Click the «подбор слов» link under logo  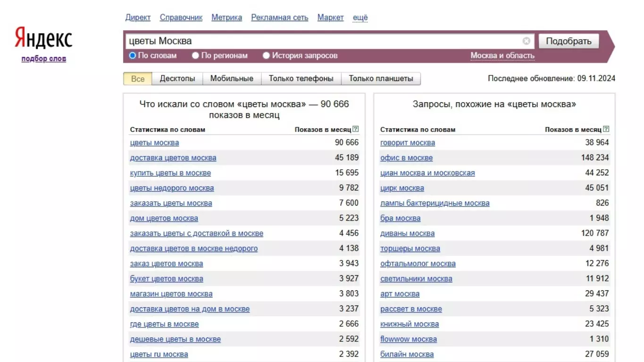click(43, 59)
